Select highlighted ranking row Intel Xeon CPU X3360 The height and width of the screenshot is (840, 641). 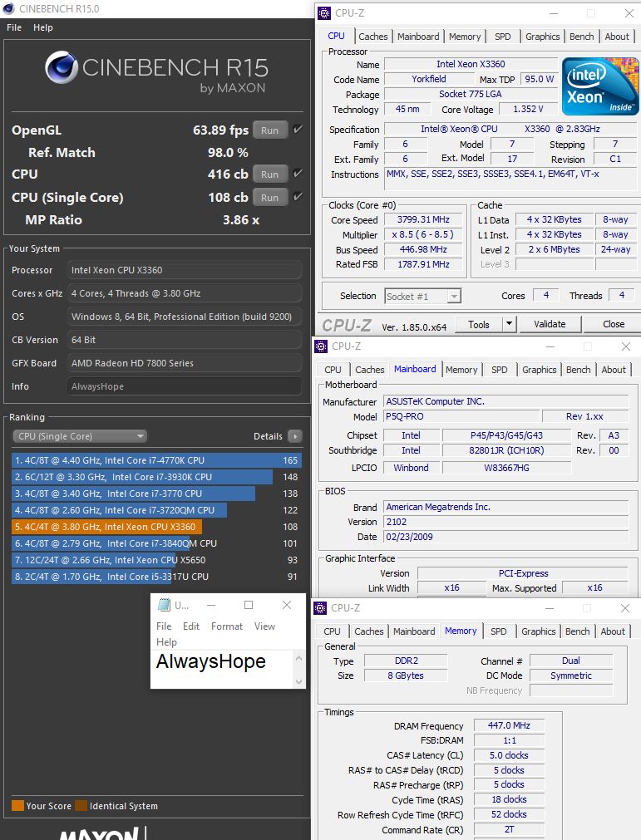click(156, 527)
